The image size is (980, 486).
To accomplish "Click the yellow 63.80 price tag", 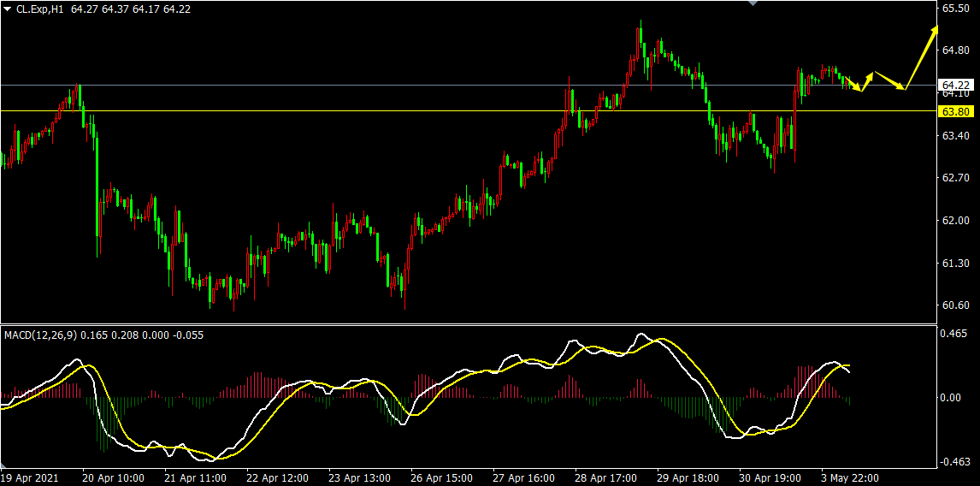I will [955, 111].
